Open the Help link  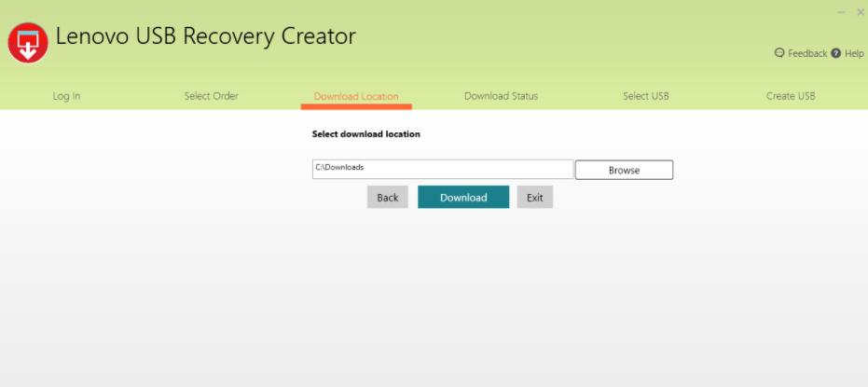coord(854,53)
